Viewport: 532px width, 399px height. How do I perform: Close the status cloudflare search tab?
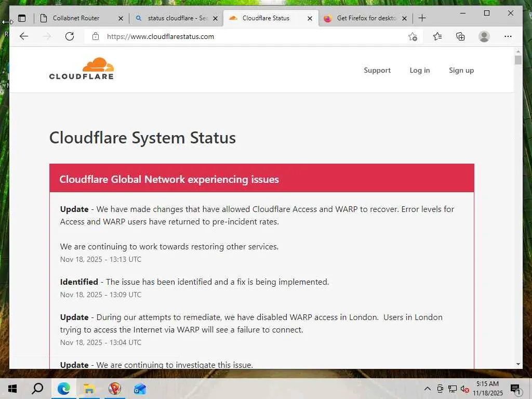215,18
